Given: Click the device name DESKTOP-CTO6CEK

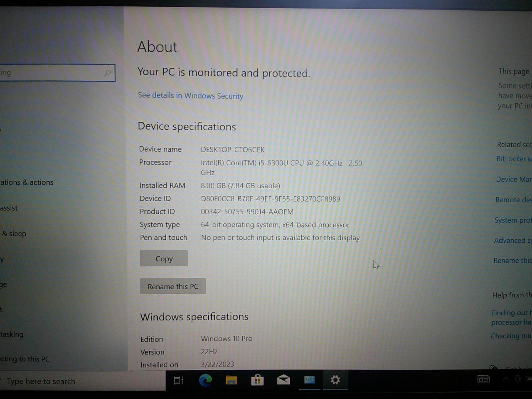Looking at the screenshot, I should click(x=232, y=150).
